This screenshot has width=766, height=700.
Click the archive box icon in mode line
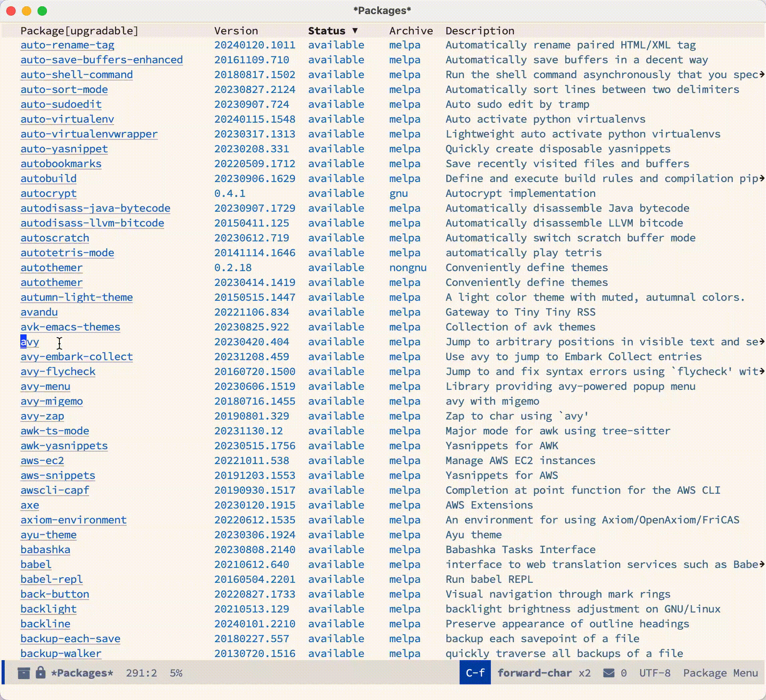pyautogui.click(x=24, y=673)
